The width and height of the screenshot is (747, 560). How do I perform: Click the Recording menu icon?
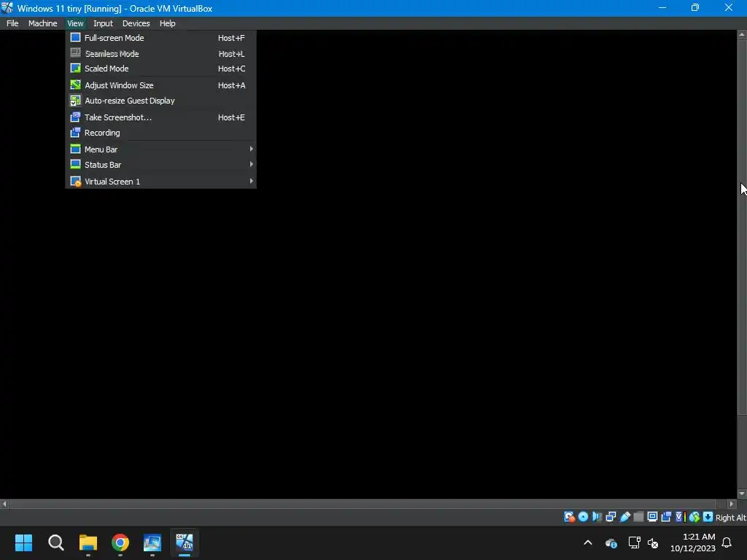point(75,133)
